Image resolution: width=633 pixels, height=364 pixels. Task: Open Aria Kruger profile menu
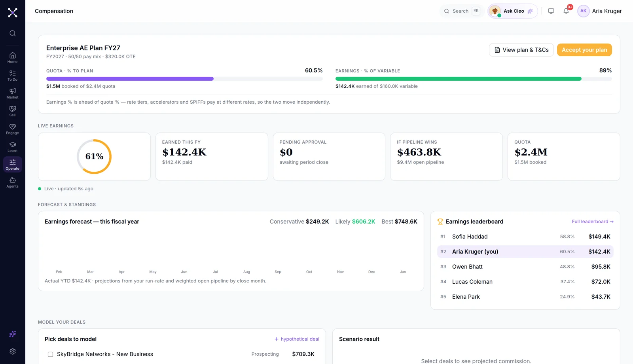pyautogui.click(x=600, y=11)
